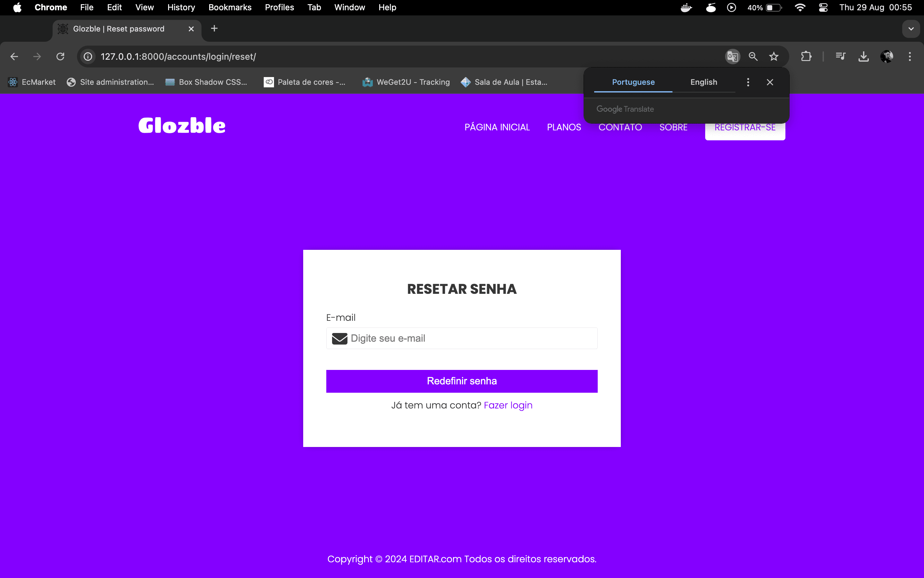This screenshot has height=578, width=924.
Task: Click the profile avatar icon
Action: [x=886, y=57]
